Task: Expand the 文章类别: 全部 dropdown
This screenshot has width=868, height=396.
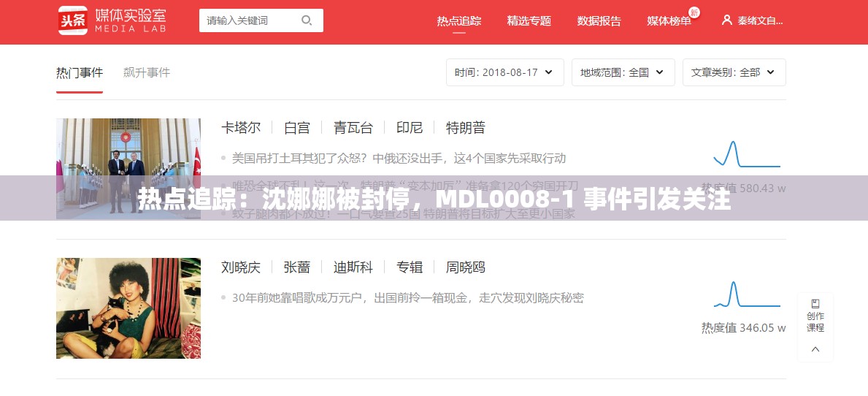Action: click(x=734, y=72)
